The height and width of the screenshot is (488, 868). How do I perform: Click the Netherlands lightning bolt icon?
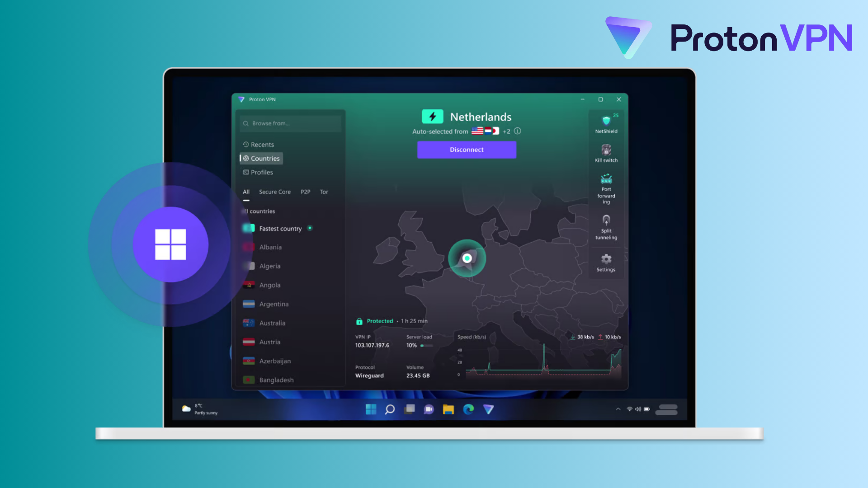point(433,117)
